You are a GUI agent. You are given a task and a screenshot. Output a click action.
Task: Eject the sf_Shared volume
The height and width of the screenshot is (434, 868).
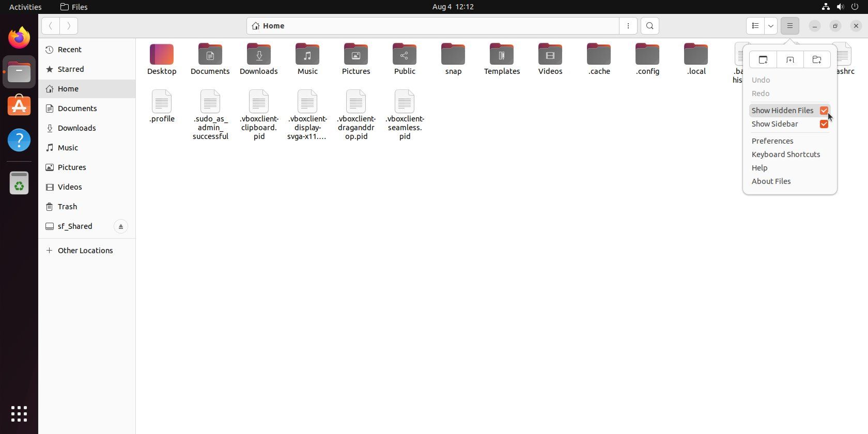pos(121,226)
